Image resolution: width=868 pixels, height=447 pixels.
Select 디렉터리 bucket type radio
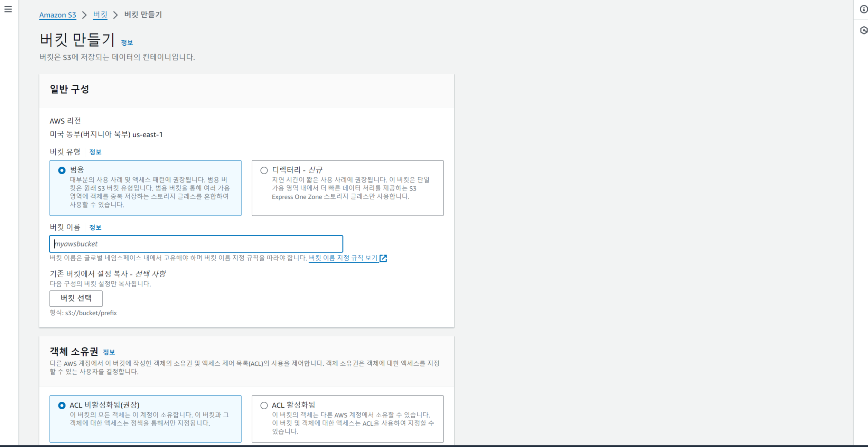264,170
